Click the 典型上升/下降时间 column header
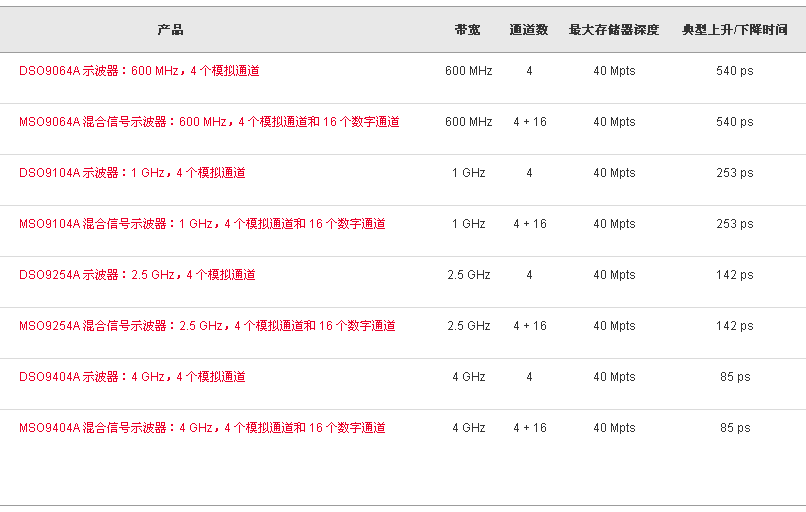The width and height of the screenshot is (806, 512). pyautogui.click(x=735, y=30)
